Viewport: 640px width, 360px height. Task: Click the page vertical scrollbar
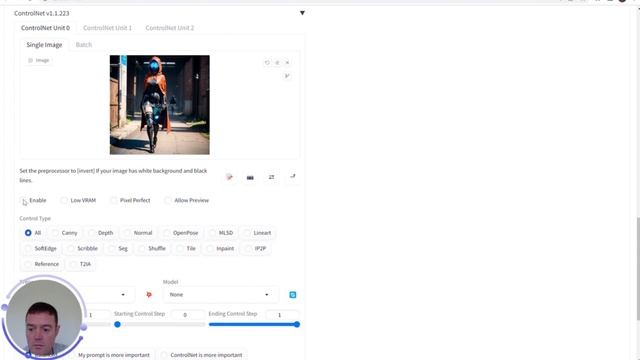(637, 269)
